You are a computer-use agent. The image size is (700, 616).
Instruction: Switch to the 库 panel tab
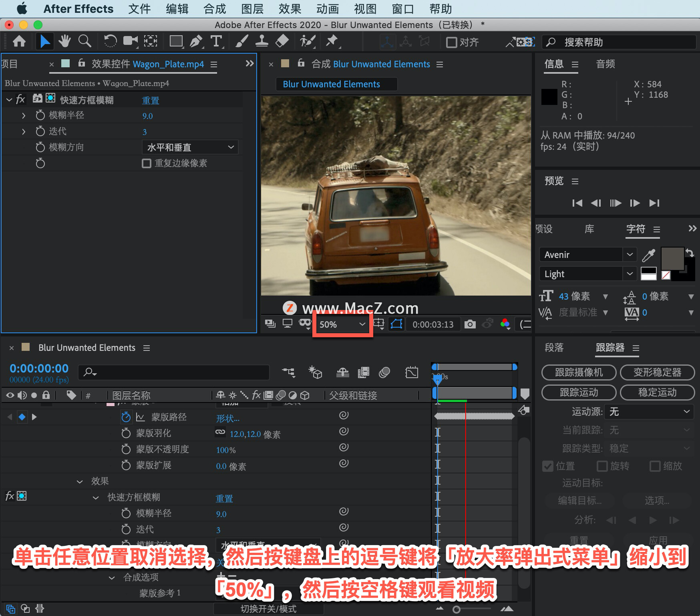pyautogui.click(x=589, y=229)
